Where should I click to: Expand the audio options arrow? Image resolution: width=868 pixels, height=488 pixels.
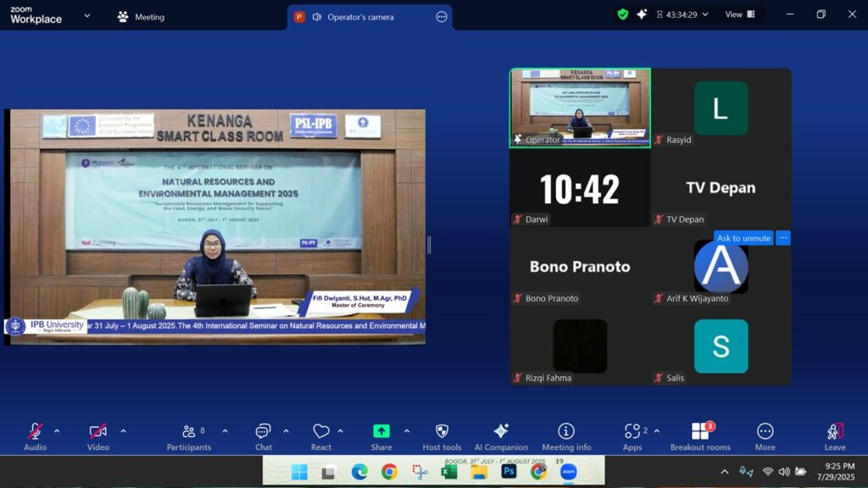(57, 431)
